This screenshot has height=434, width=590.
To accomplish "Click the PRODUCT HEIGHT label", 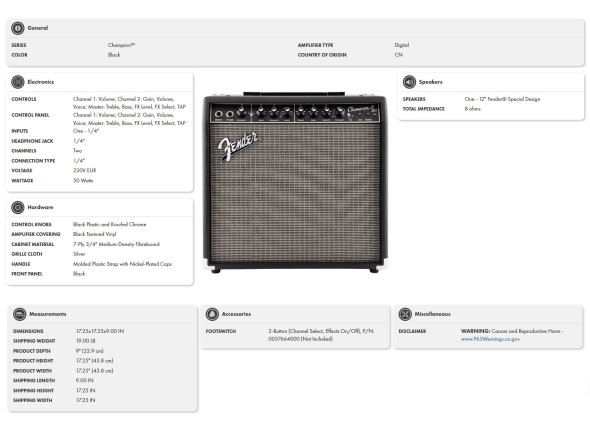I will click(x=33, y=361).
